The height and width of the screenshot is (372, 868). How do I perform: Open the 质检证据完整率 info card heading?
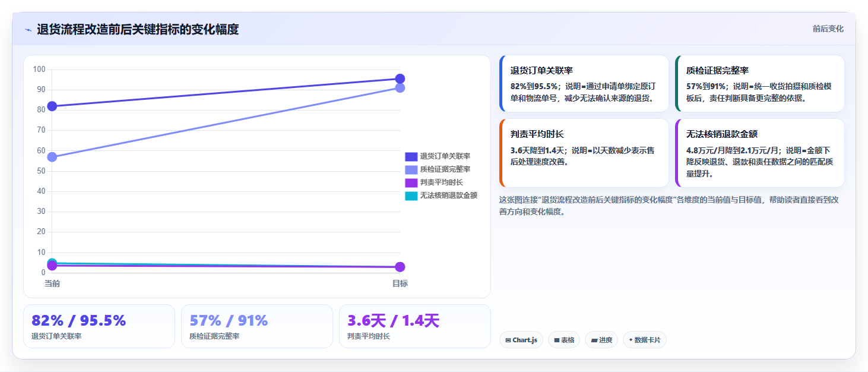(717, 71)
